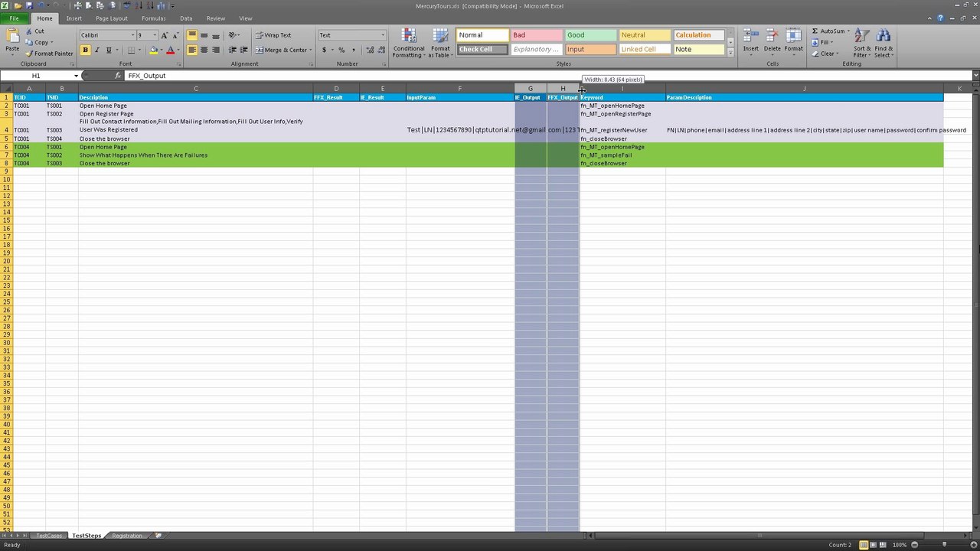980x551 pixels.
Task: Open the Fill dropdown
Action: [822, 43]
